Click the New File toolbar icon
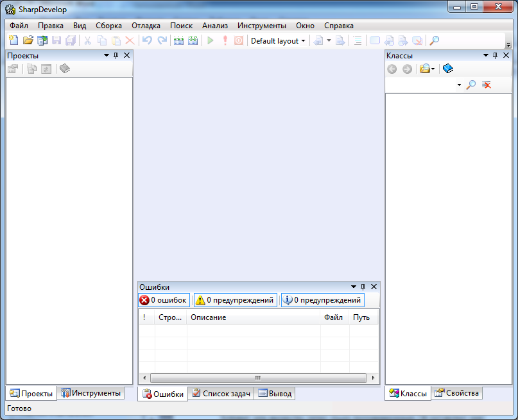This screenshot has width=518, height=420. [13, 40]
